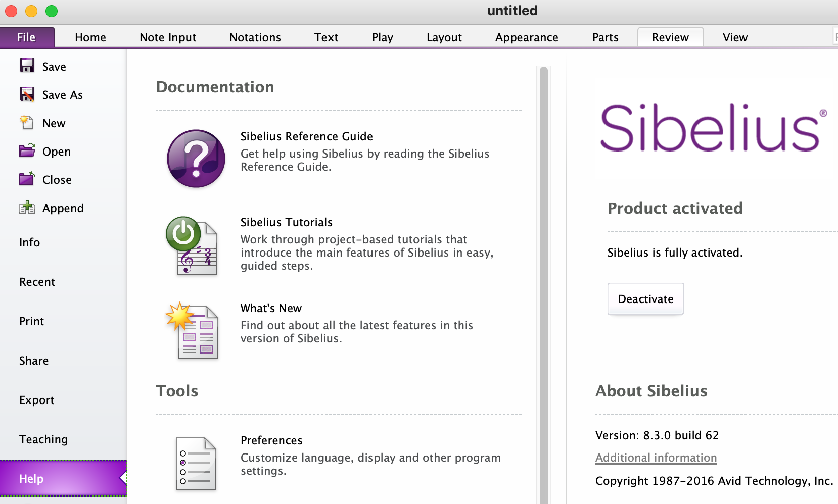Click the "untitled" window title
Image resolution: width=838 pixels, height=504 pixels.
(513, 11)
